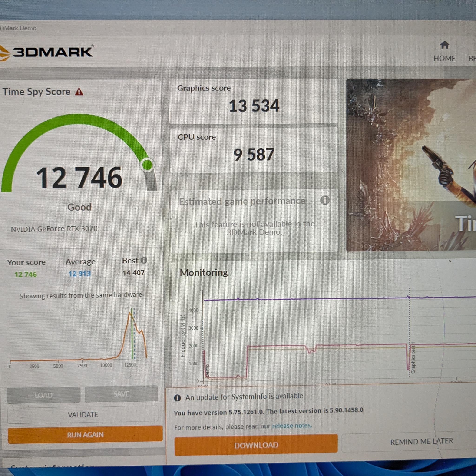Click the 3DMark logo
476x476 pixels.
tap(46, 53)
